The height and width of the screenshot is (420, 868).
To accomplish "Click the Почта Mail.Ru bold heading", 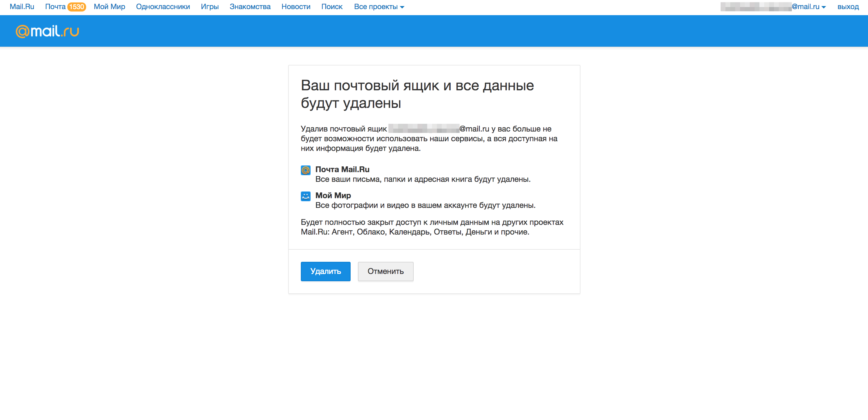I will coord(342,169).
